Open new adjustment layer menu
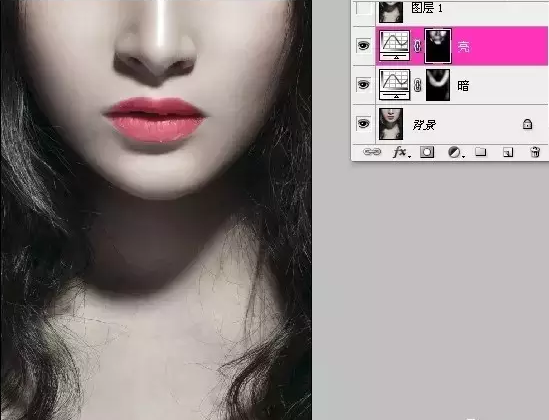This screenshot has width=549, height=420. [456, 152]
